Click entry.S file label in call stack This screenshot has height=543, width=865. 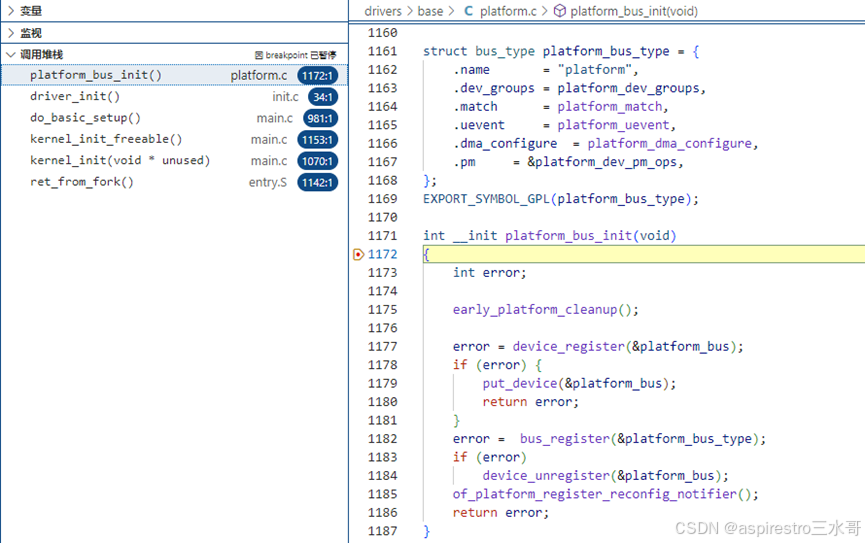pos(268,183)
